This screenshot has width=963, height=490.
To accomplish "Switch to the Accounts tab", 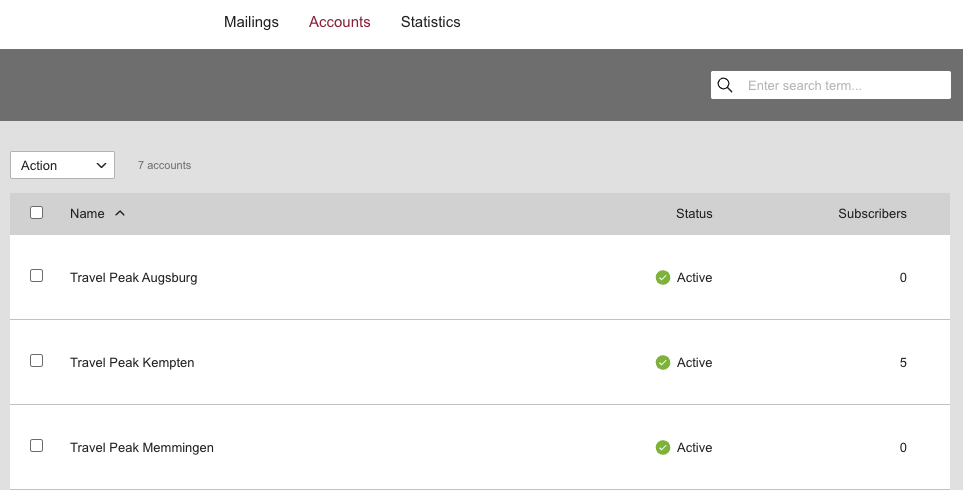I will click(340, 22).
